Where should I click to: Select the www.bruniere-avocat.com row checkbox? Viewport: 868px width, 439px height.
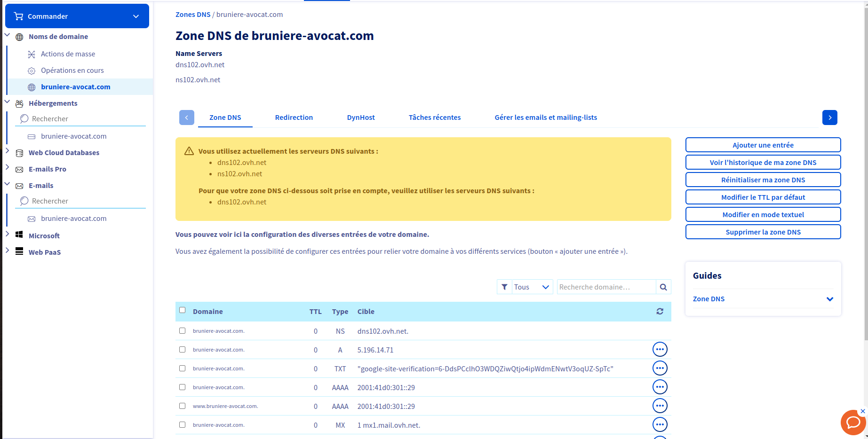[x=183, y=406]
